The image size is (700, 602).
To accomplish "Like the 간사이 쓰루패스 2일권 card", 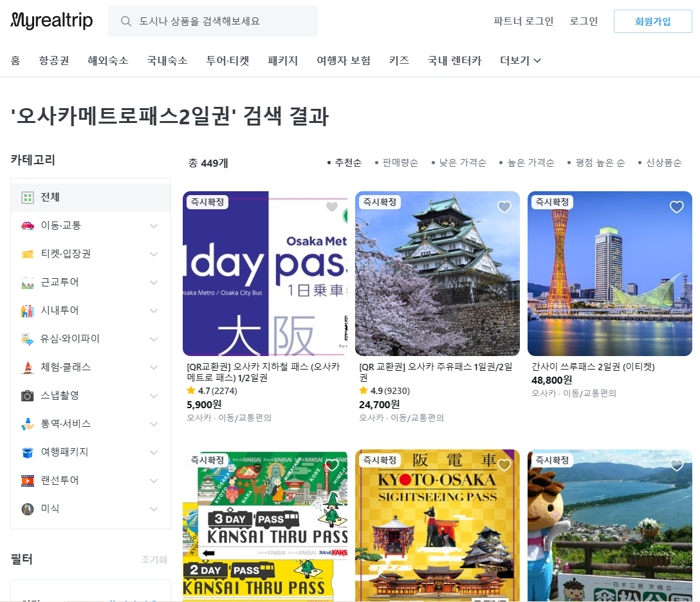I will [x=677, y=207].
